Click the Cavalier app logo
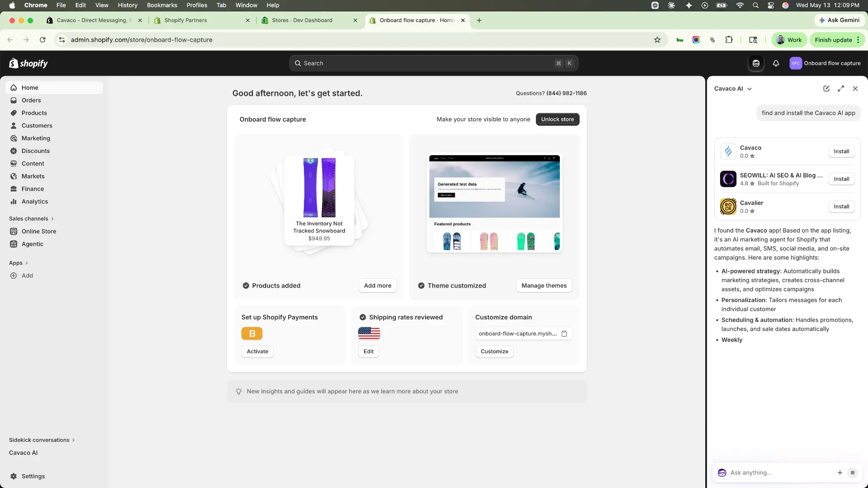This screenshot has width=868, height=488. tap(728, 206)
